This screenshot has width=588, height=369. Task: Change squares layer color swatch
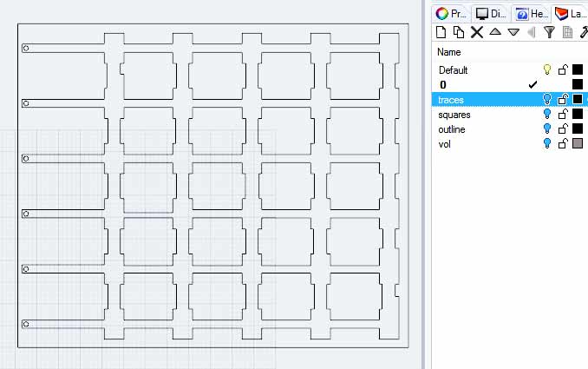(578, 114)
